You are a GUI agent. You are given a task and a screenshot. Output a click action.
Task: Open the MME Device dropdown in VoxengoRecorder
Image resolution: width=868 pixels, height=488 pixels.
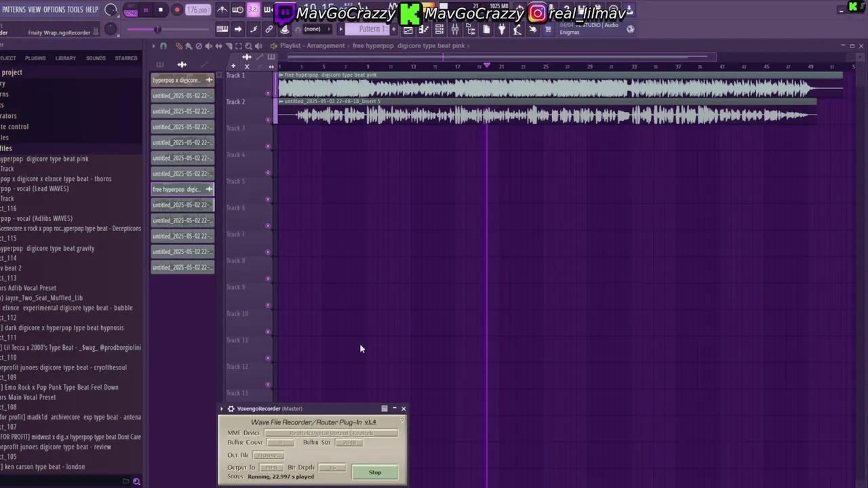point(331,432)
